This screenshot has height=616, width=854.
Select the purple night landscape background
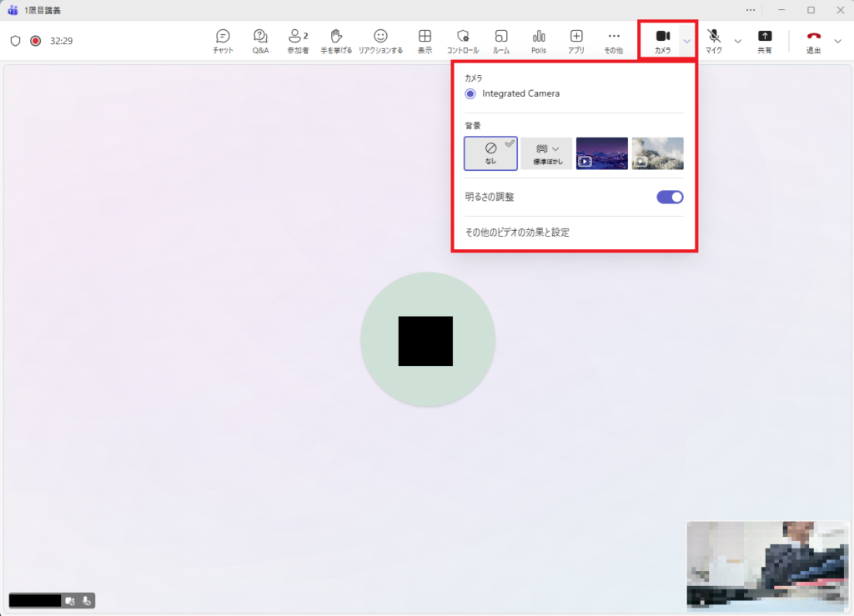pos(601,153)
